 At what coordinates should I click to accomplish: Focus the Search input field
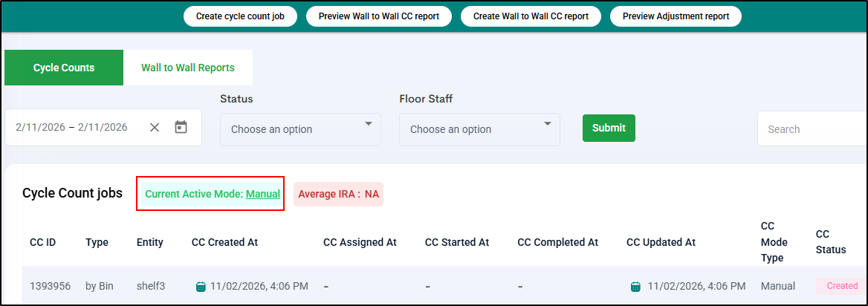pos(810,129)
